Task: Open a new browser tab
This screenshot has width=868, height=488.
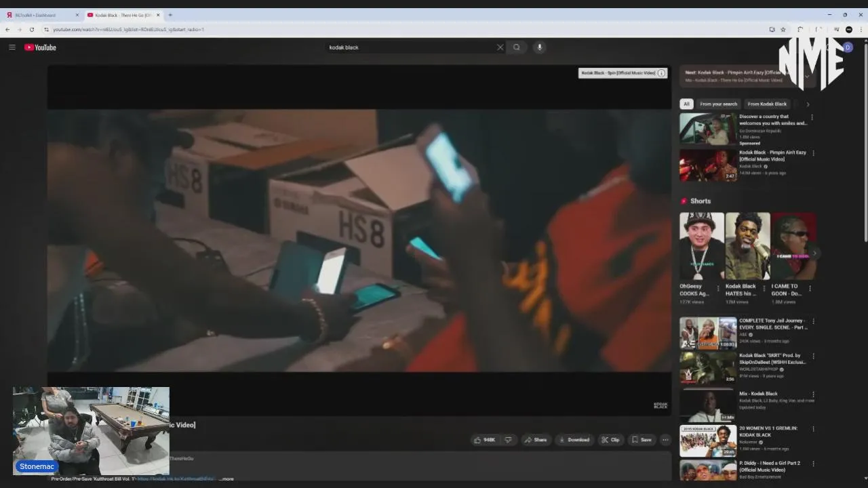Action: tap(170, 15)
